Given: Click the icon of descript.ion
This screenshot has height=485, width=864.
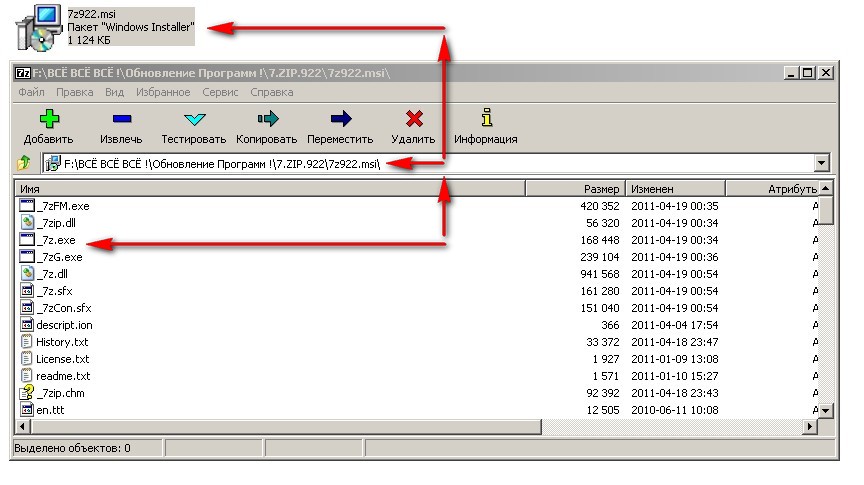Looking at the screenshot, I should (x=26, y=325).
